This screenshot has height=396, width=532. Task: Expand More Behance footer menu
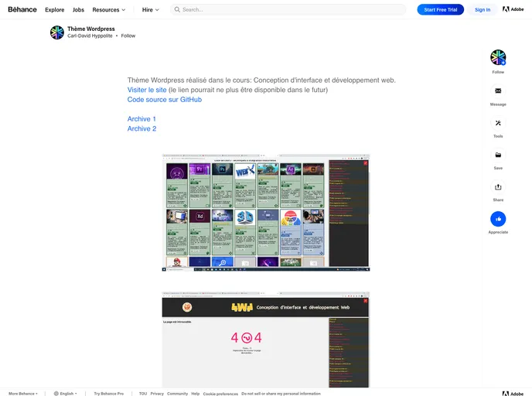tap(23, 394)
